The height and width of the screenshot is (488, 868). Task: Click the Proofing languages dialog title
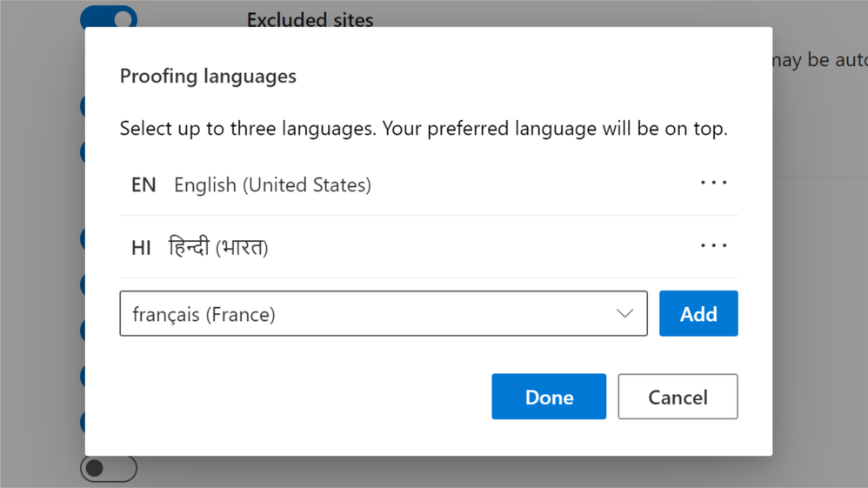[x=208, y=77]
